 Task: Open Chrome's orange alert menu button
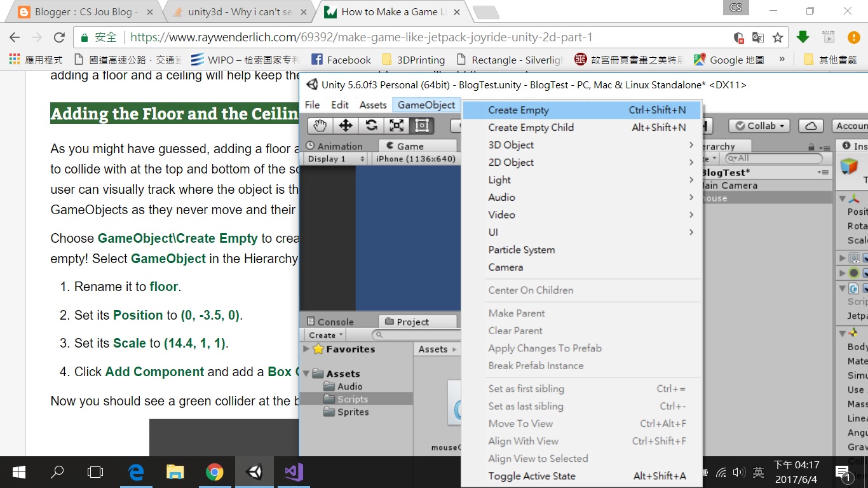853,37
